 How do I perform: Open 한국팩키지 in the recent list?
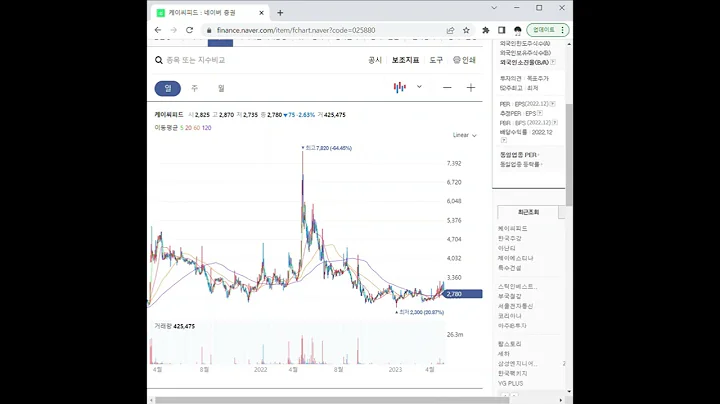512,373
